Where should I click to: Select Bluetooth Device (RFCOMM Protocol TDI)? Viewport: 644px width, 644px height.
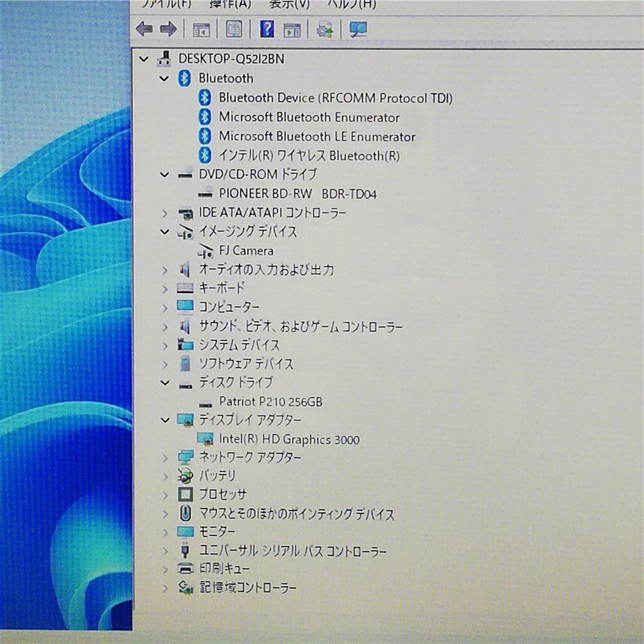336,98
